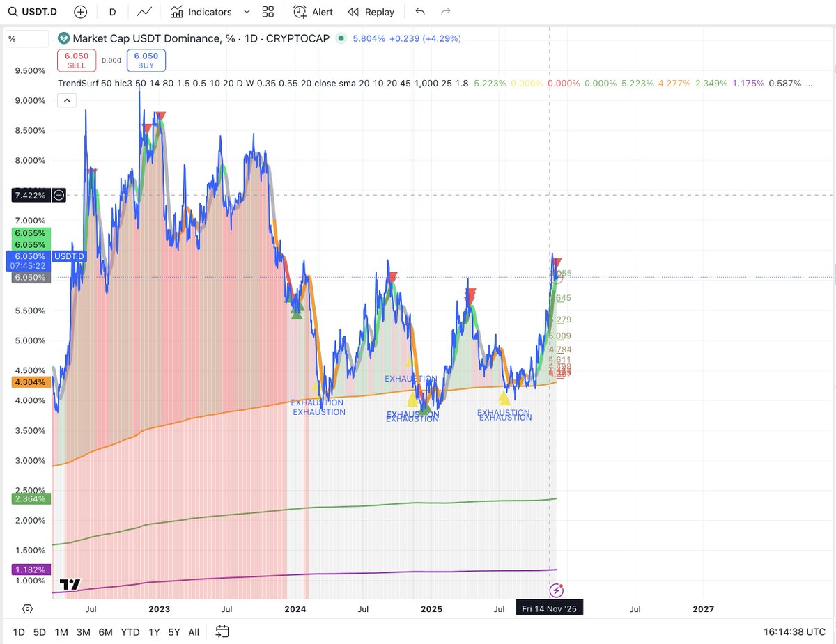The width and height of the screenshot is (836, 644).
Task: Click the Fri 14 Nov '25 date label
Action: click(550, 608)
